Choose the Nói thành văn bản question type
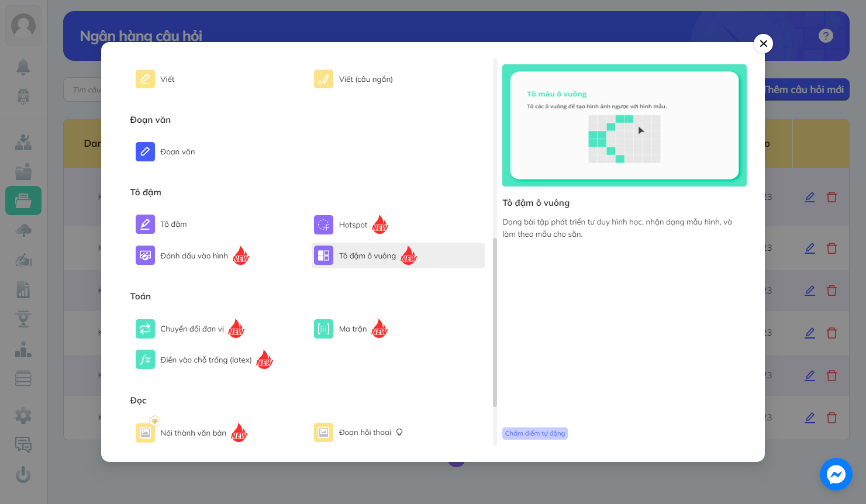Viewport: 866px width, 504px height. 191,433
